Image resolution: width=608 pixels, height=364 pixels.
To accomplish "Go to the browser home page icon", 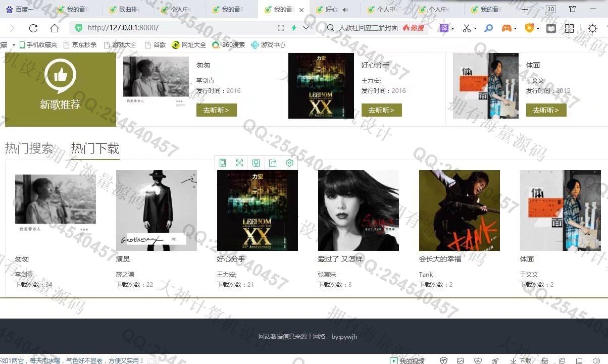I will point(55,28).
